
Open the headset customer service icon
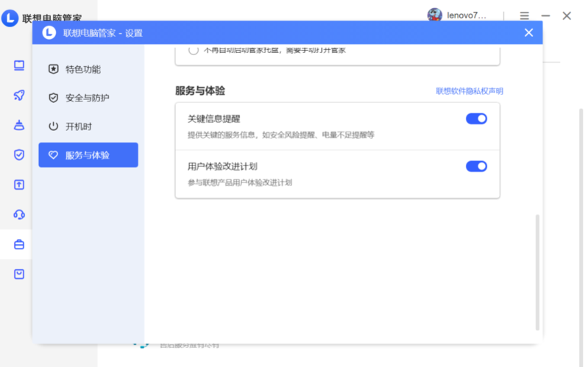[x=19, y=215]
